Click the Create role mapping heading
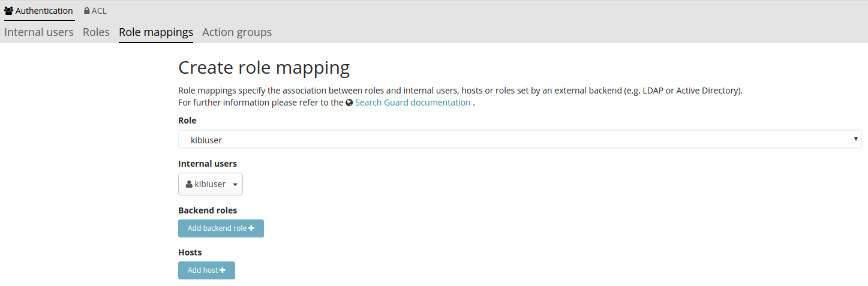 click(264, 68)
